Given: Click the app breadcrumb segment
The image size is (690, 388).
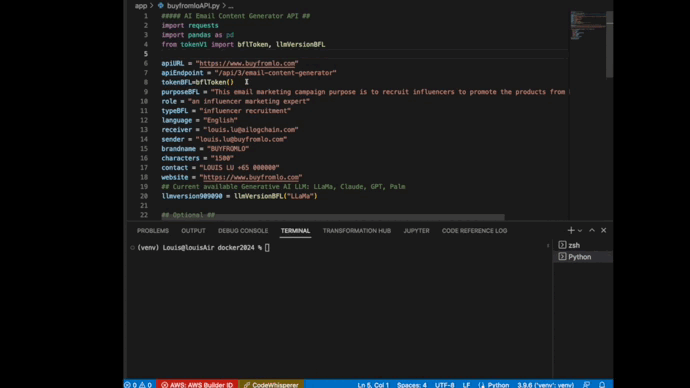Looking at the screenshot, I should click(x=141, y=6).
